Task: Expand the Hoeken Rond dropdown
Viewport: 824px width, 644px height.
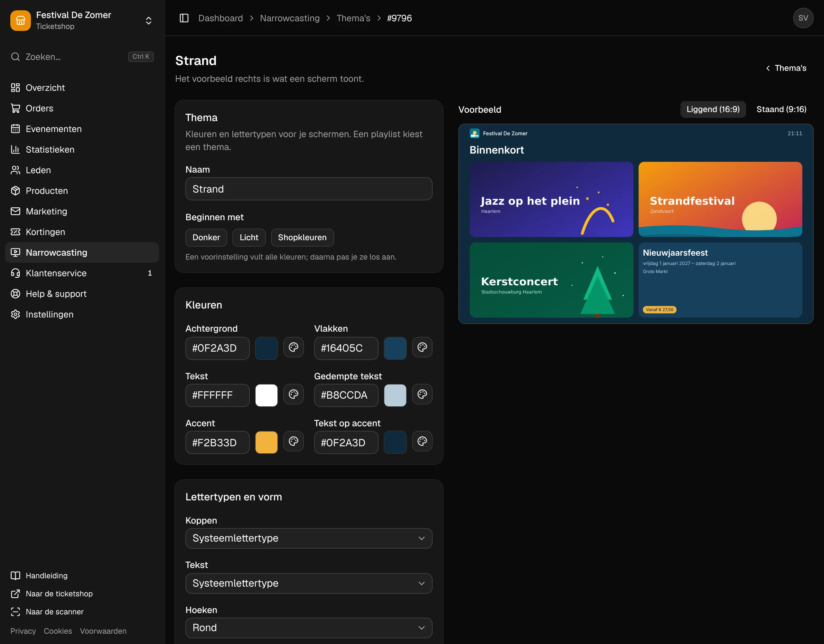Action: [309, 628]
